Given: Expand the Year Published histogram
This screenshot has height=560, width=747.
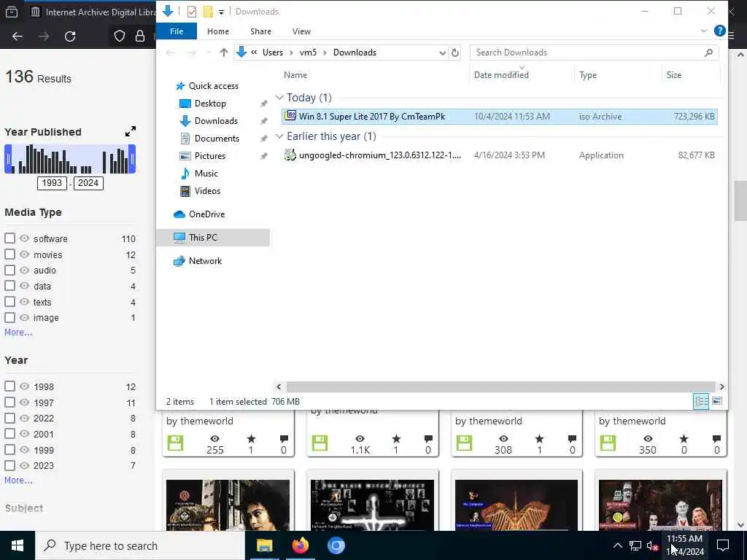Looking at the screenshot, I should (130, 131).
